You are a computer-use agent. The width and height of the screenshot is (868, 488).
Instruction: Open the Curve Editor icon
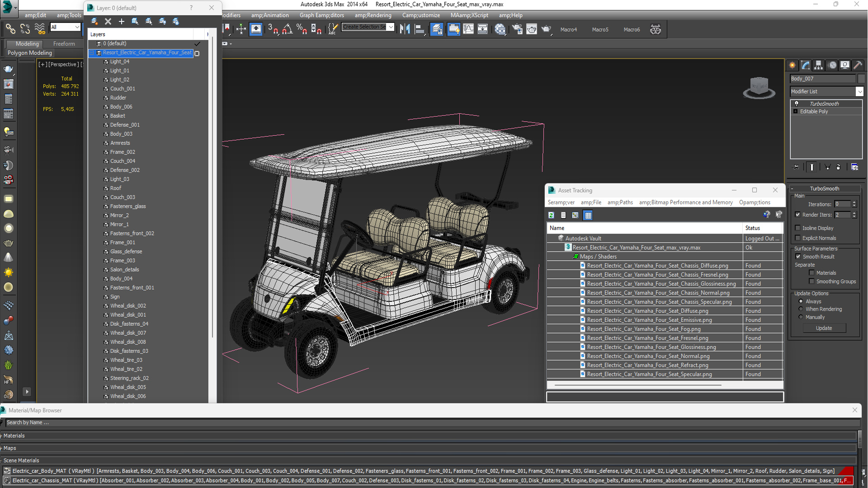coord(468,29)
